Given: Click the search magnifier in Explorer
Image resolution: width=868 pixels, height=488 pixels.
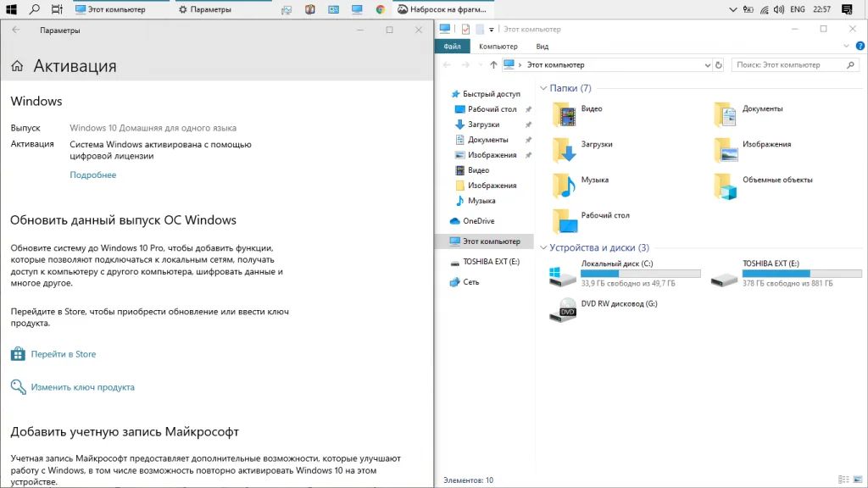Looking at the screenshot, I should coord(850,64).
